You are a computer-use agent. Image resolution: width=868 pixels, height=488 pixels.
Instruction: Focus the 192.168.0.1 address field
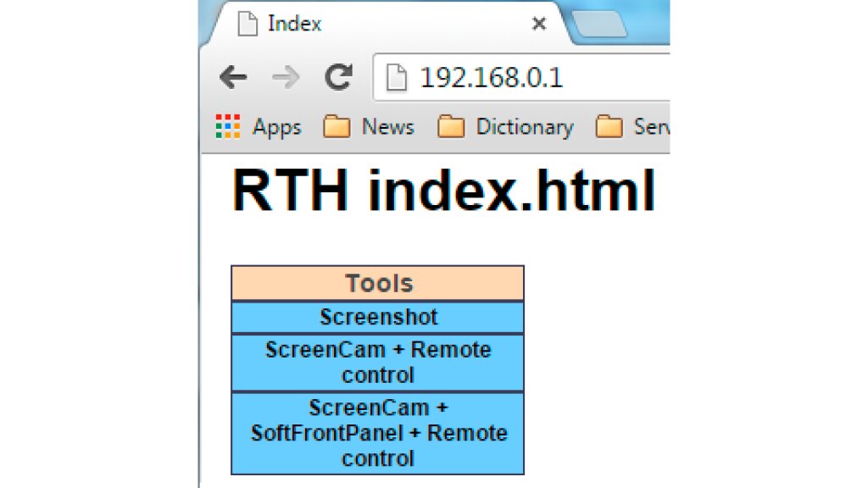(523, 77)
